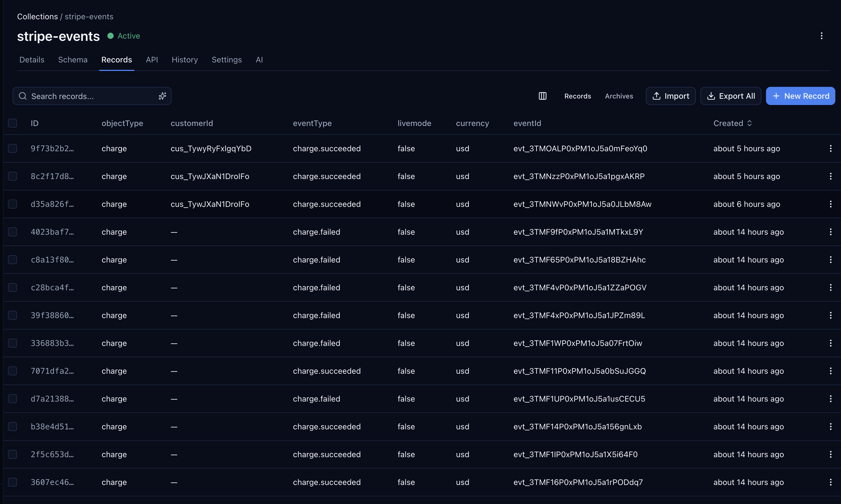The image size is (841, 504).
Task: Open the column visibility icon
Action: pos(543,96)
